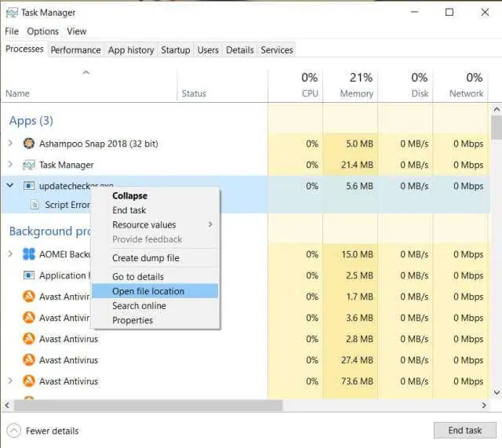Expand the Avast Antivirus 73.6 MB group
Screen dimensions: 502x448
coord(10,381)
